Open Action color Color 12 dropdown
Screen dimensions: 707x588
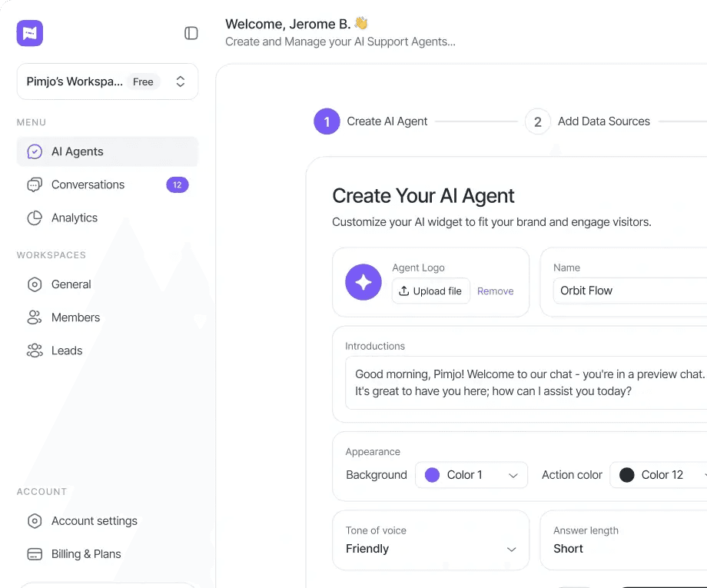tap(659, 475)
